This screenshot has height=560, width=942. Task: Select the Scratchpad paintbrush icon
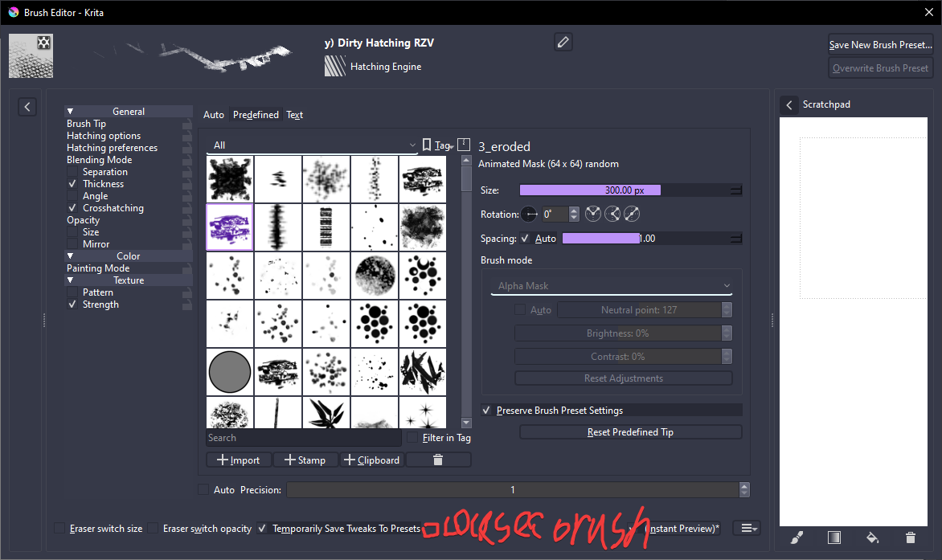click(797, 538)
